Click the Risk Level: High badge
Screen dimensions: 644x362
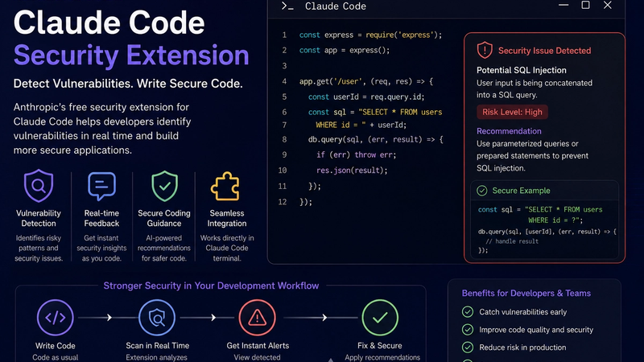(x=512, y=112)
